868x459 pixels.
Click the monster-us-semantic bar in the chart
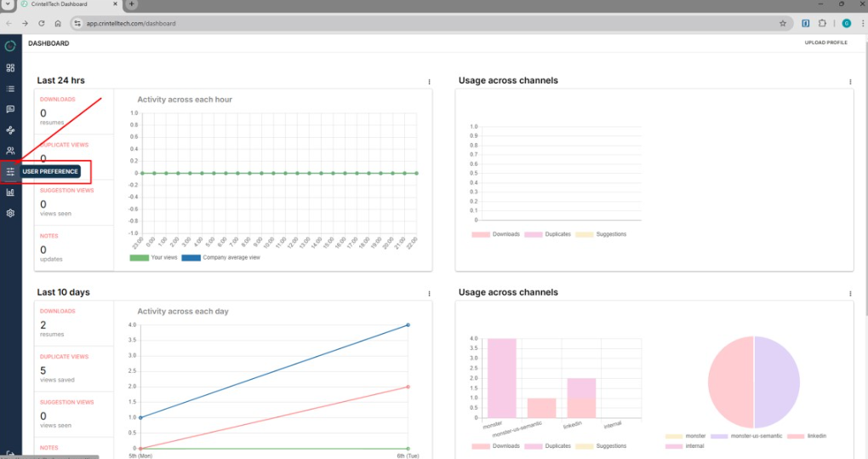point(541,408)
